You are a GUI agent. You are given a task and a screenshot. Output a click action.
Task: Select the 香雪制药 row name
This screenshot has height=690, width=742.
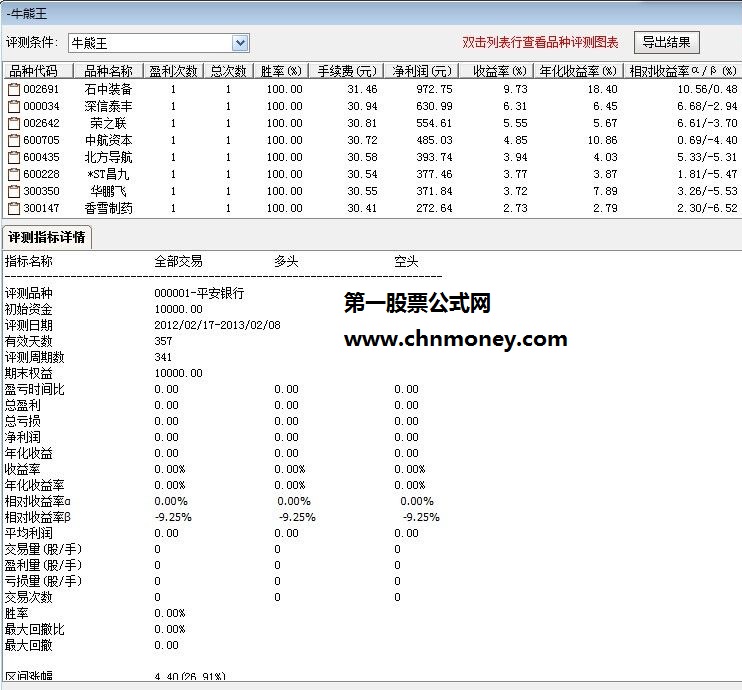pos(108,208)
